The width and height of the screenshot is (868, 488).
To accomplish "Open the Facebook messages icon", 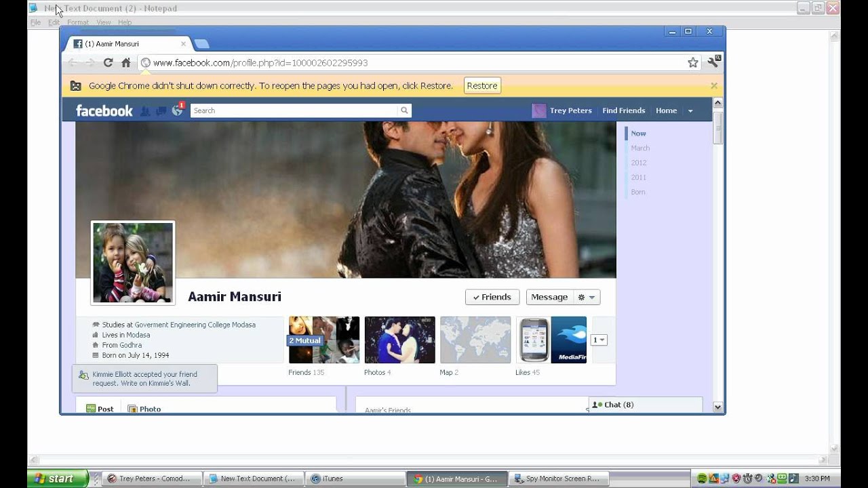I will [x=161, y=110].
